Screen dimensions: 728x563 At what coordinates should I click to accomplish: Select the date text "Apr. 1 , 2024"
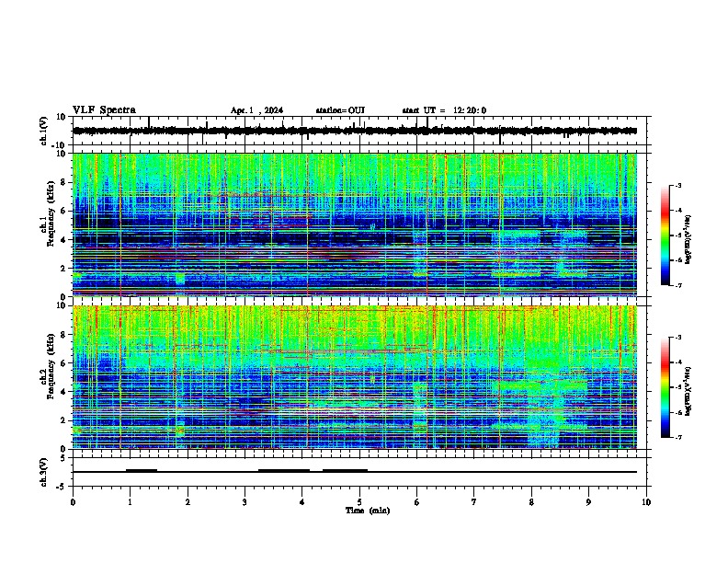click(x=256, y=110)
